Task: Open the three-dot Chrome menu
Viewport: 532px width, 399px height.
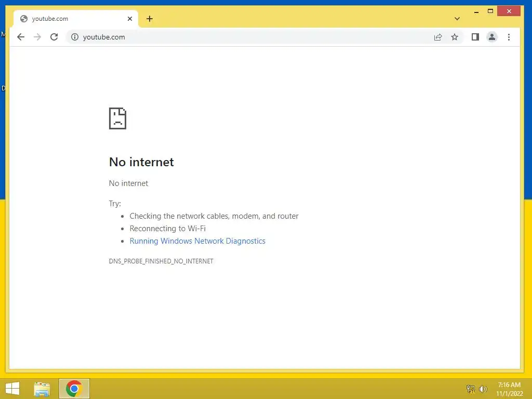Action: [x=509, y=37]
